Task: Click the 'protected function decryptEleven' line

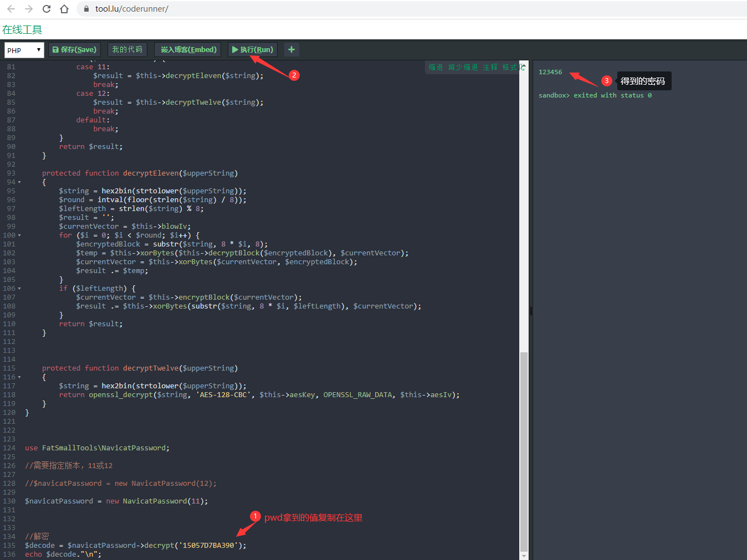Action: click(140, 173)
